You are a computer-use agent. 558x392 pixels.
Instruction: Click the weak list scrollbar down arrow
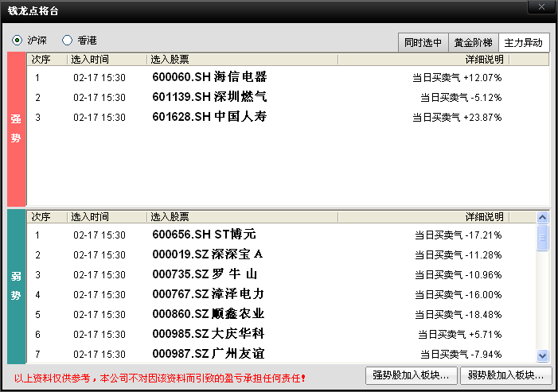coord(542,355)
